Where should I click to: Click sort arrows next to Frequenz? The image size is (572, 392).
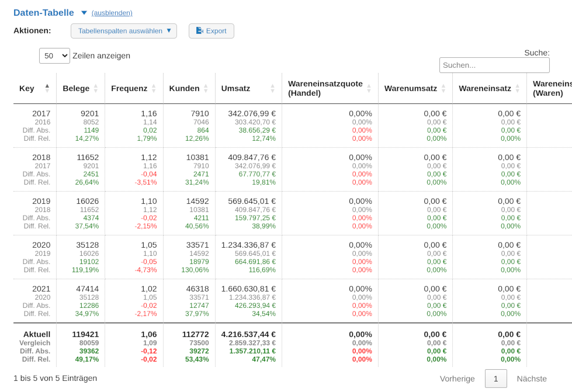click(154, 88)
